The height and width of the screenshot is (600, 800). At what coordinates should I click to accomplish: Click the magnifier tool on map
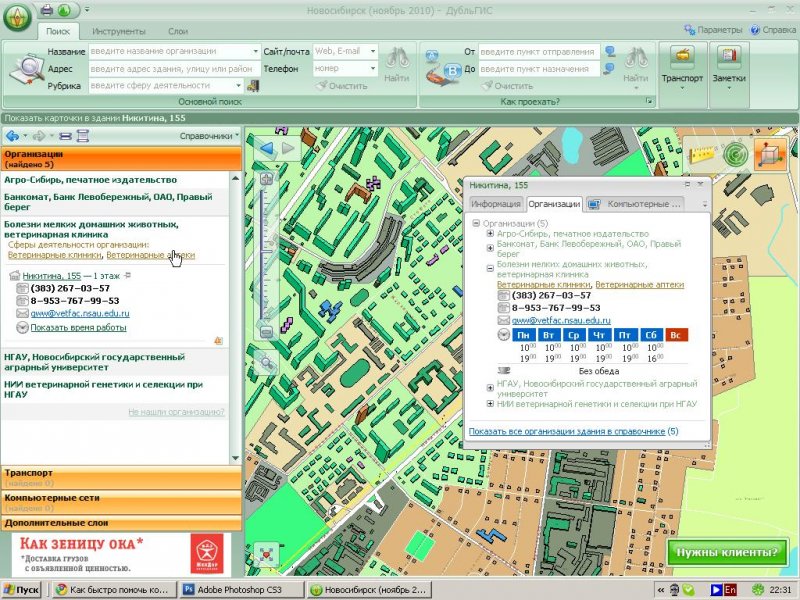coord(266,363)
